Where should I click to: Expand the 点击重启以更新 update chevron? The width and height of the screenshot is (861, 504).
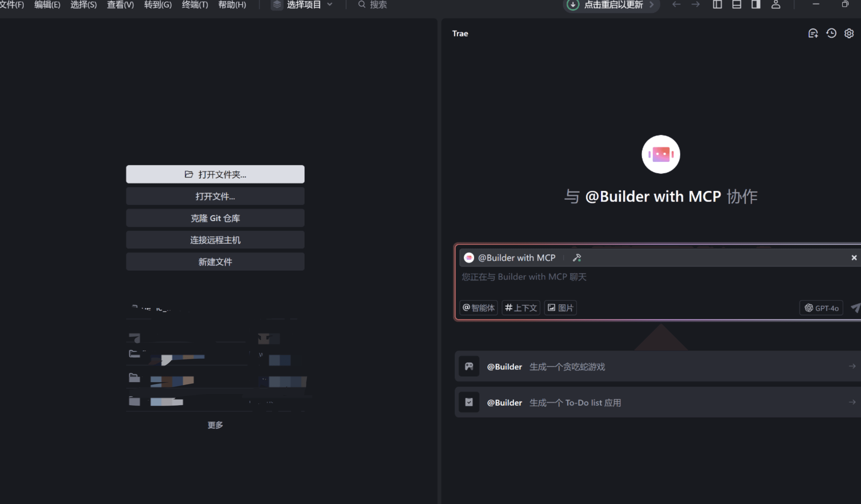[652, 5]
